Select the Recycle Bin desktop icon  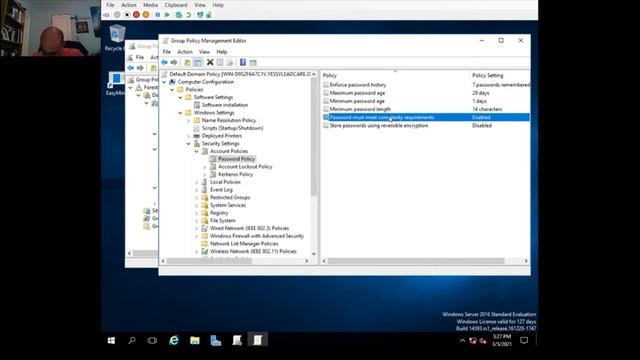117,38
